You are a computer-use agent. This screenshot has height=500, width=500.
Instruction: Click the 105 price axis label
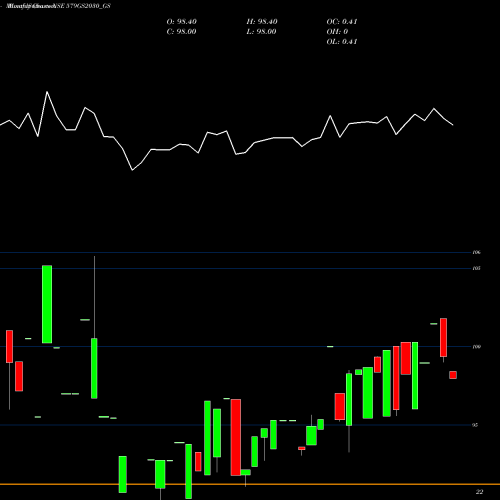click(x=477, y=268)
